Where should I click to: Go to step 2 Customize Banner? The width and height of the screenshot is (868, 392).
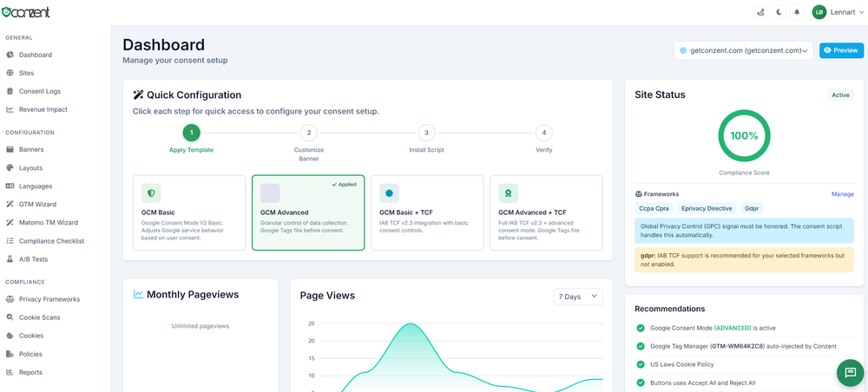[309, 133]
